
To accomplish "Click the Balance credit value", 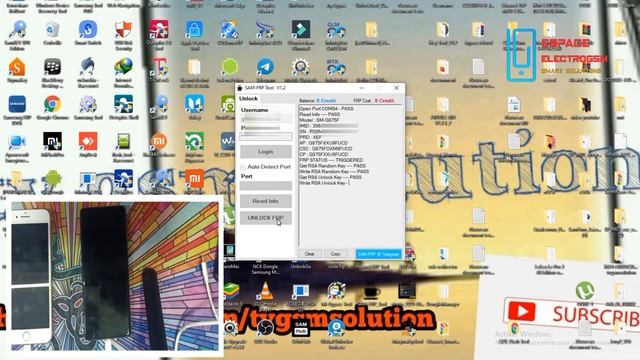I will tap(326, 100).
